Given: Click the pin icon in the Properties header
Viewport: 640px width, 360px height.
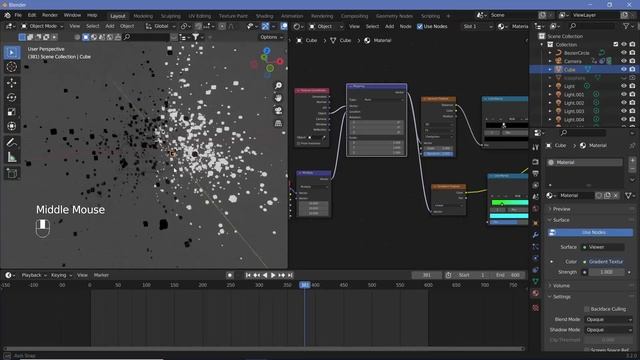Looking at the screenshot, I should [632, 145].
